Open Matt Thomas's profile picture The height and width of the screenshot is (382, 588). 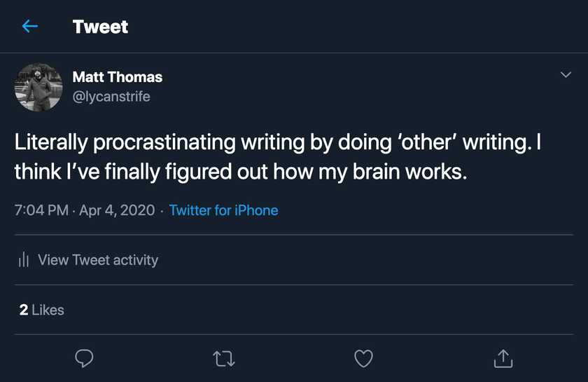pos(38,87)
